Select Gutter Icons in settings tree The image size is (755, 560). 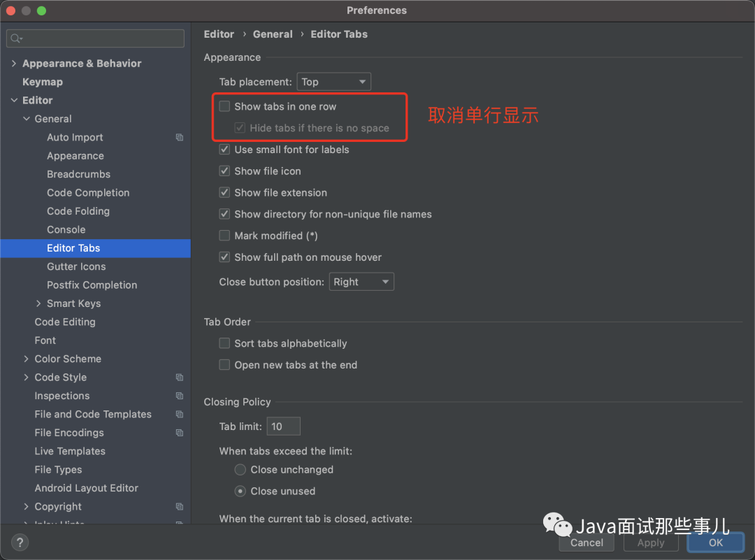coord(76,267)
